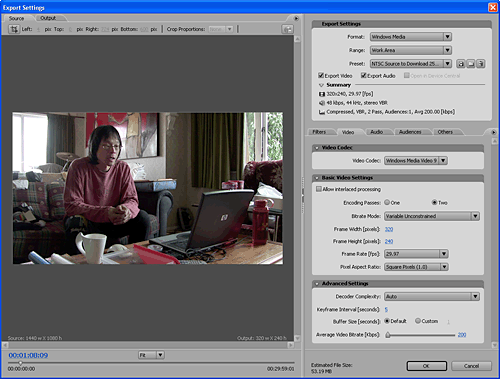Screen dimensions: 500x379
Task: Edit the Keyframe Interval value 5
Action: click(x=386, y=309)
